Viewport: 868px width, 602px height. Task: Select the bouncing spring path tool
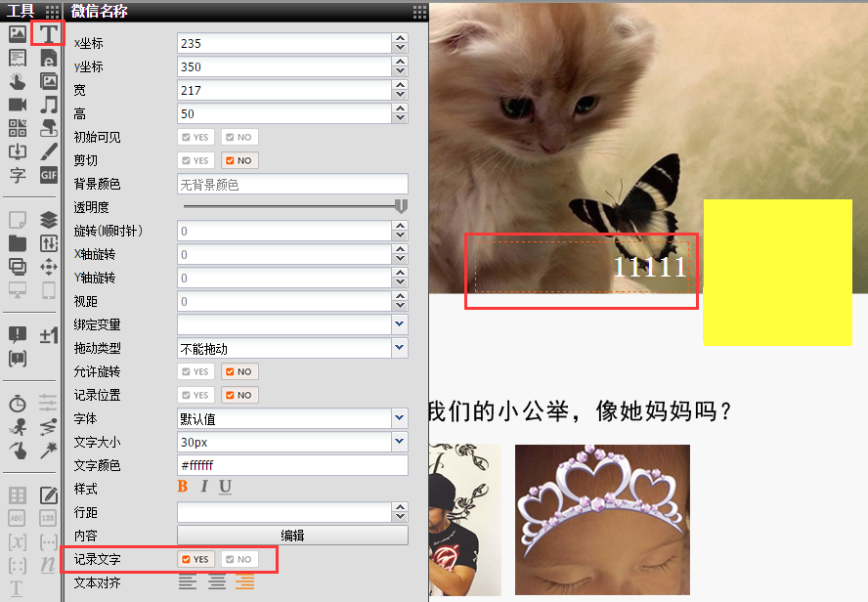pos(49,427)
